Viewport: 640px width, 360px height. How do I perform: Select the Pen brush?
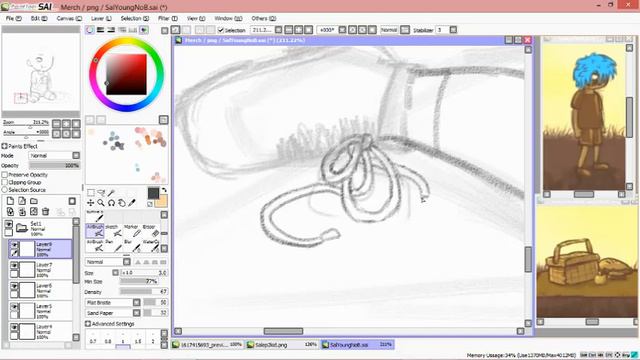point(114,245)
